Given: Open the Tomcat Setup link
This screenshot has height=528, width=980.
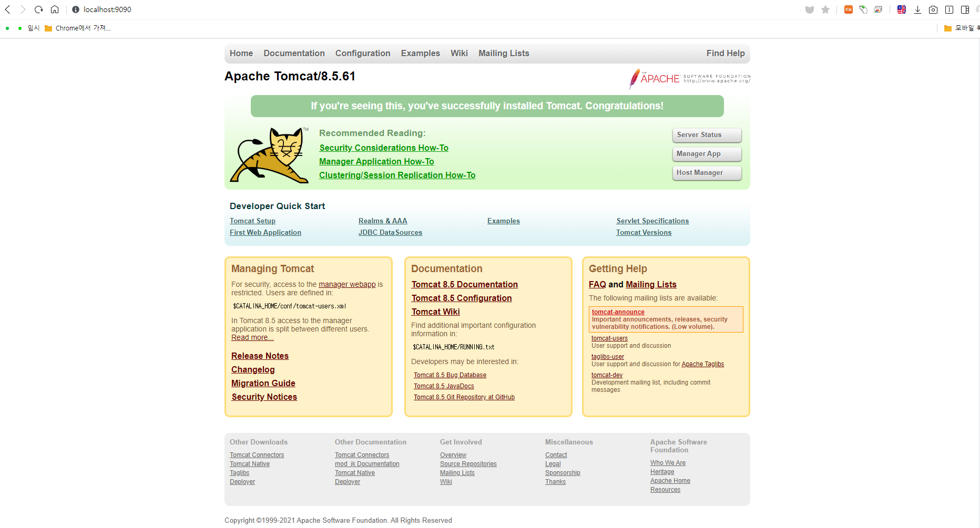Looking at the screenshot, I should tap(252, 221).
